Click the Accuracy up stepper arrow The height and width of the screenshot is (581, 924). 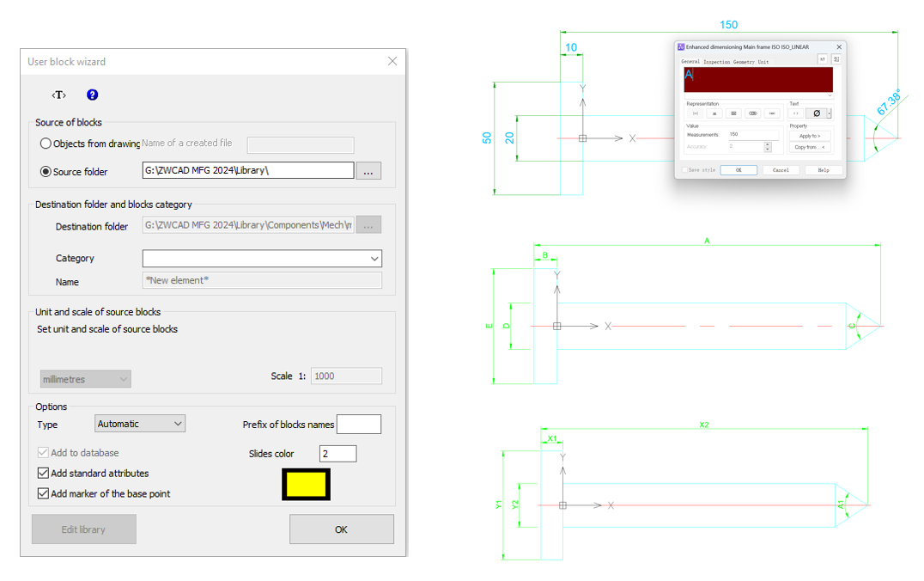point(768,144)
